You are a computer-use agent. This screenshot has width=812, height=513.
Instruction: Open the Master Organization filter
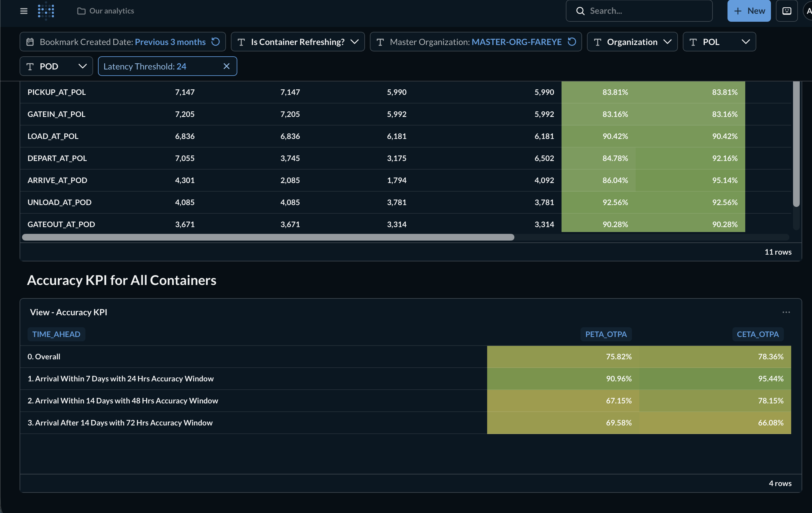pyautogui.click(x=476, y=42)
